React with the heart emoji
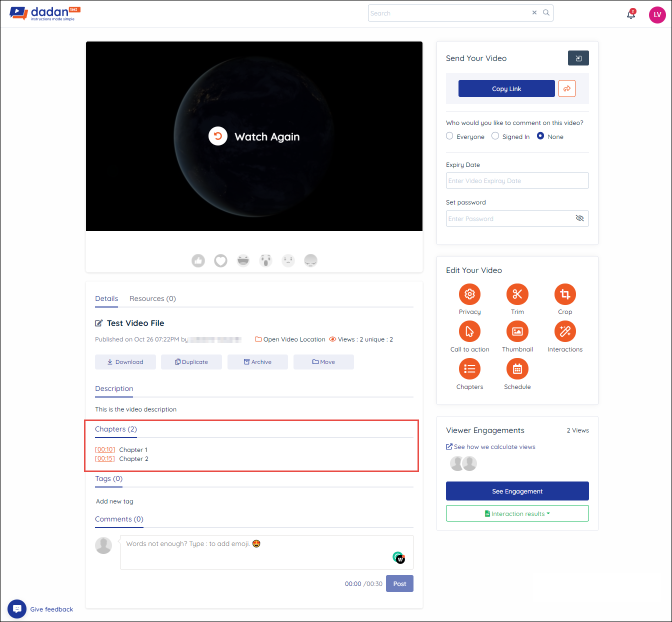The image size is (672, 622). pos(221,260)
